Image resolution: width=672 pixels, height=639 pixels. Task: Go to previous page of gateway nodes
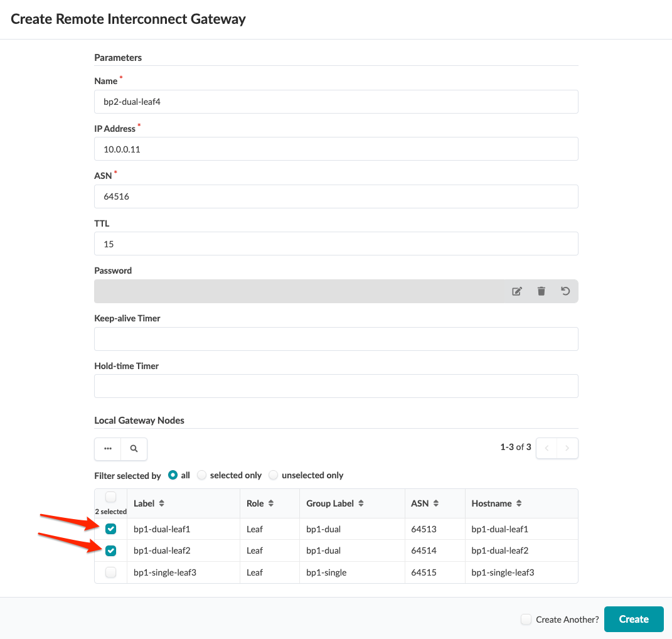(547, 448)
